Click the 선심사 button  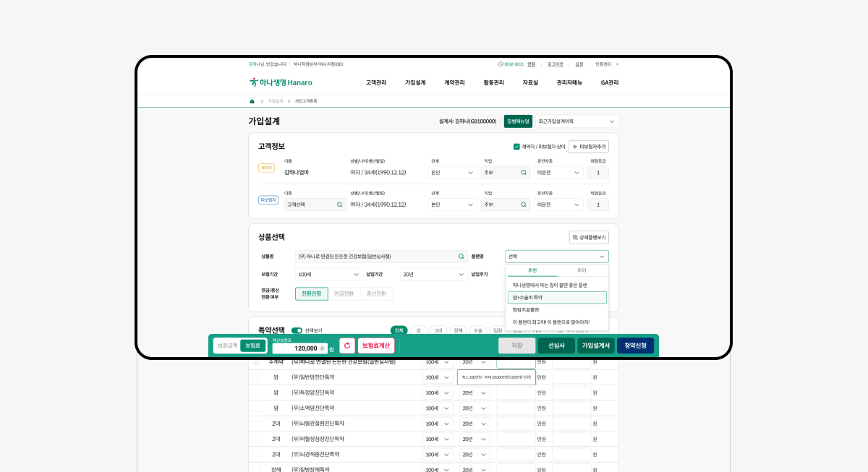[x=556, y=346]
